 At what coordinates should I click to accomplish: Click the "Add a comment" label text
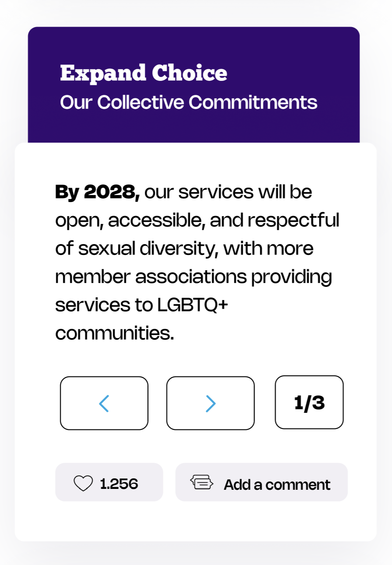tap(277, 485)
